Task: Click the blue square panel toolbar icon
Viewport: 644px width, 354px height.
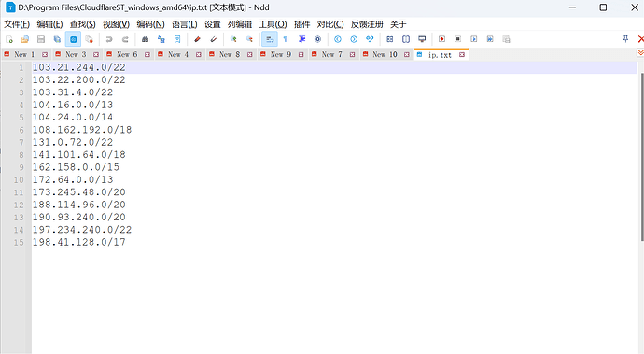Action: coord(390,39)
